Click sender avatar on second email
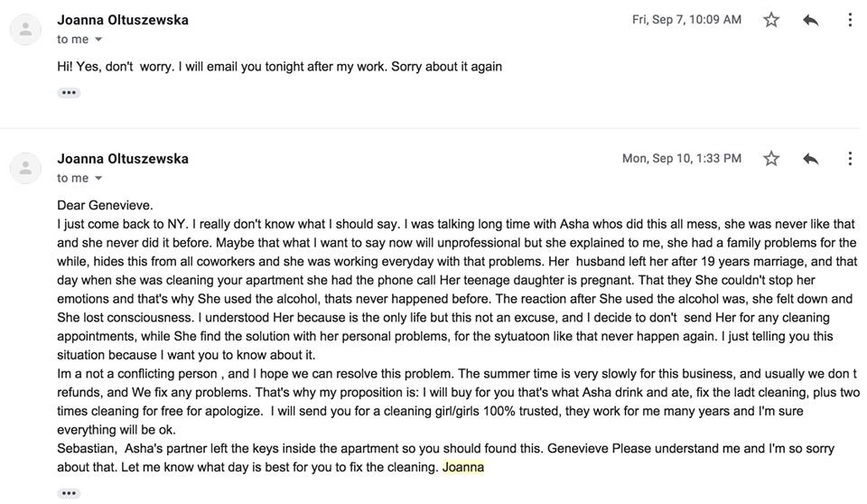The width and height of the screenshot is (867, 504). (x=25, y=168)
